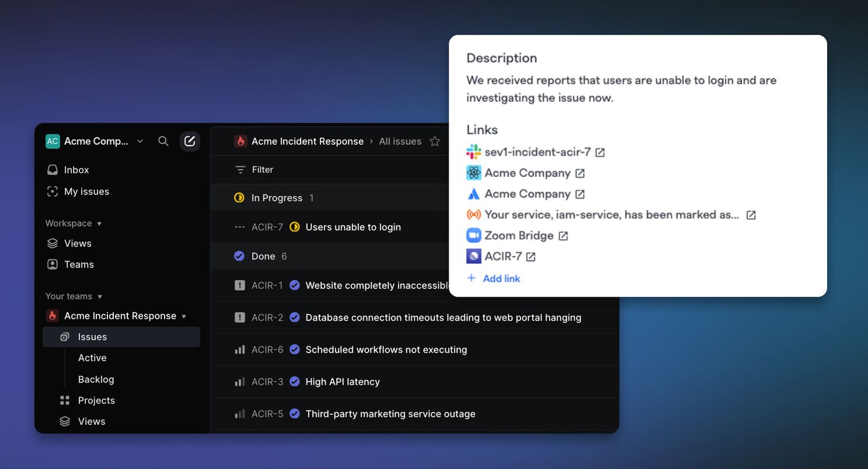Click the done status icon on ACIR-5

[294, 414]
